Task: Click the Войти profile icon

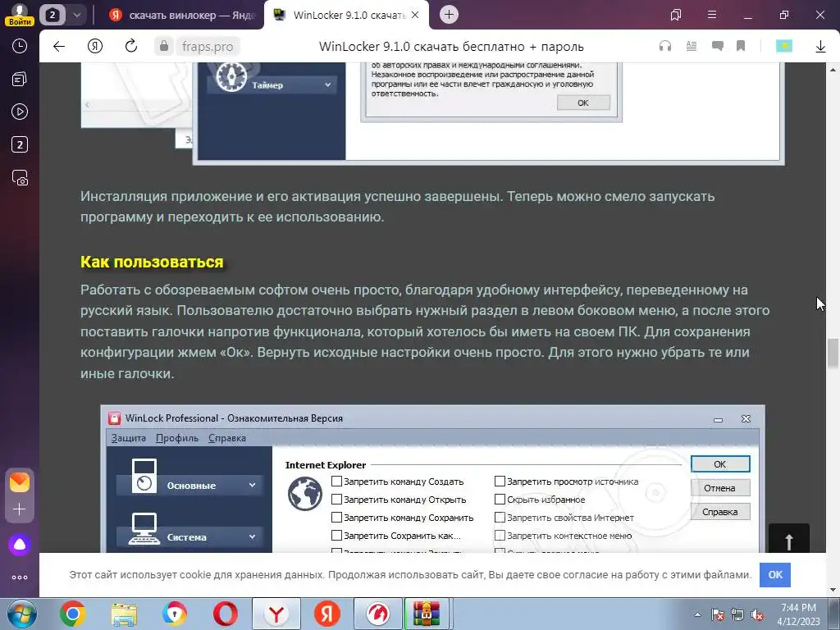Action: [x=20, y=15]
